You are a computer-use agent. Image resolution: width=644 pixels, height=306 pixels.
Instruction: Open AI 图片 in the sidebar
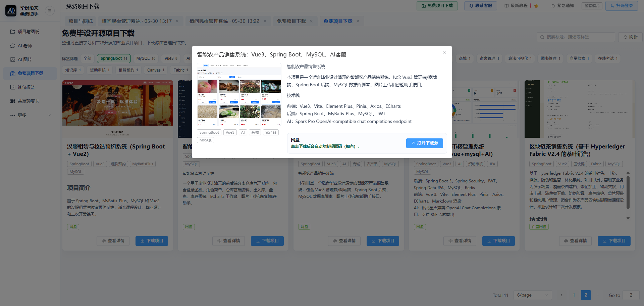coord(30,59)
